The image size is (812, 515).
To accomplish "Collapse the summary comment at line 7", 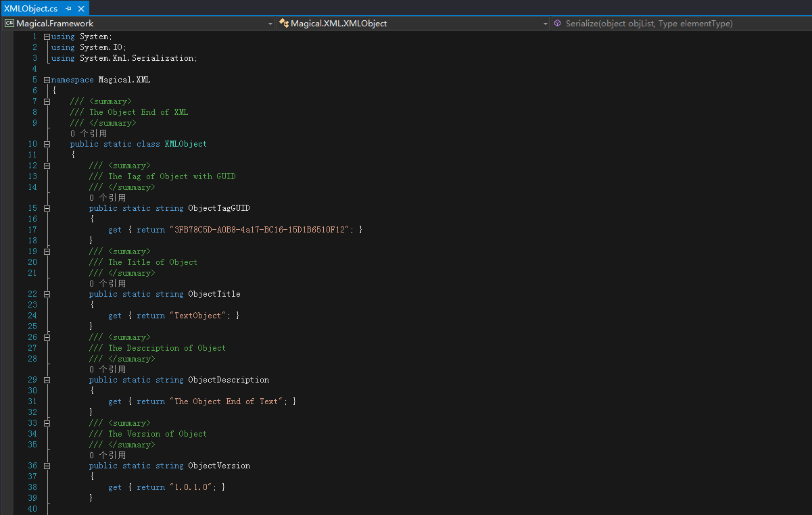I will (x=47, y=101).
